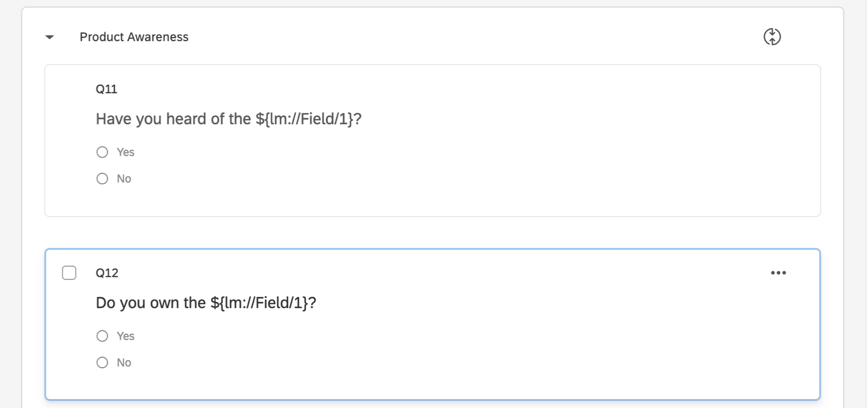Click the Q12 question number label
This screenshot has width=868, height=408.
pyautogui.click(x=106, y=273)
